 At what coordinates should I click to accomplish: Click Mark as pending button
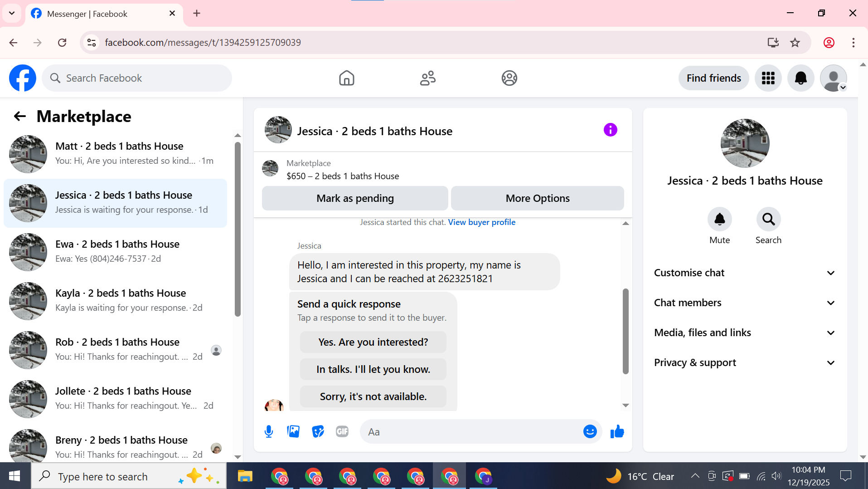355,198
